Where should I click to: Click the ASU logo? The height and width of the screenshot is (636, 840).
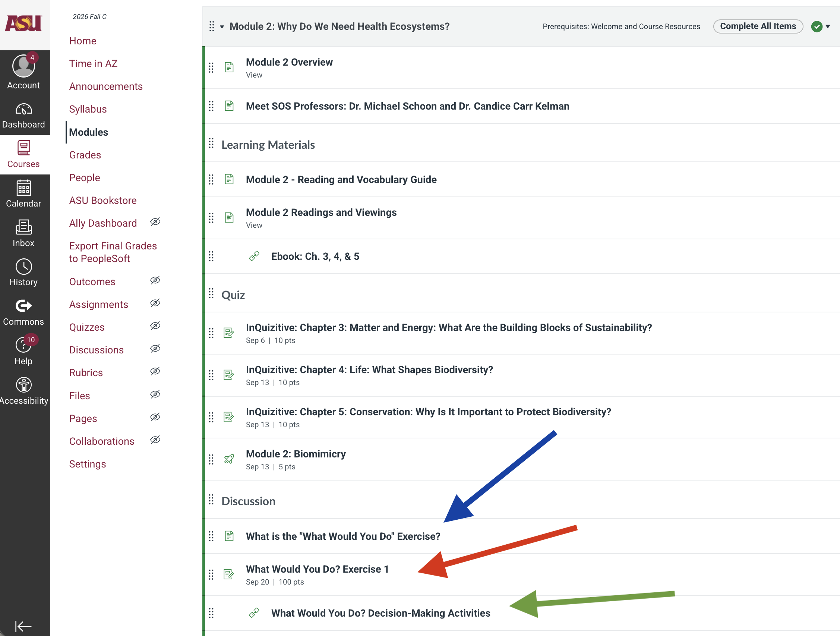[23, 23]
